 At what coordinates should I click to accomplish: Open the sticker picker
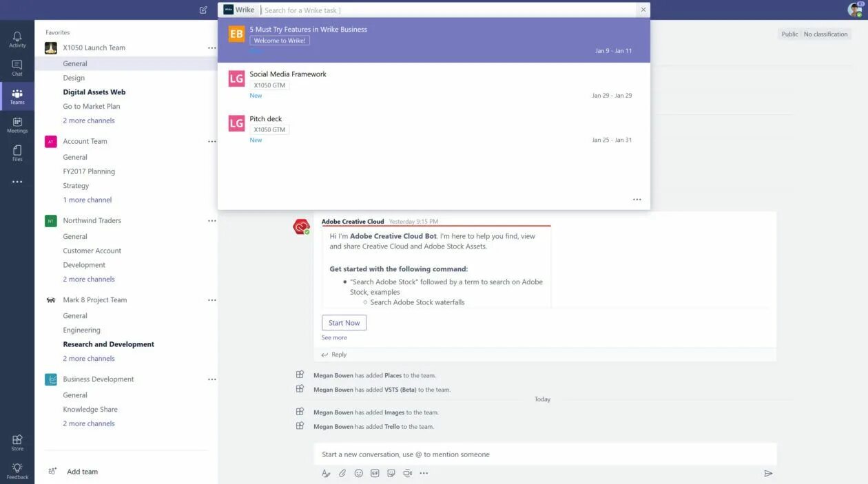pyautogui.click(x=391, y=473)
